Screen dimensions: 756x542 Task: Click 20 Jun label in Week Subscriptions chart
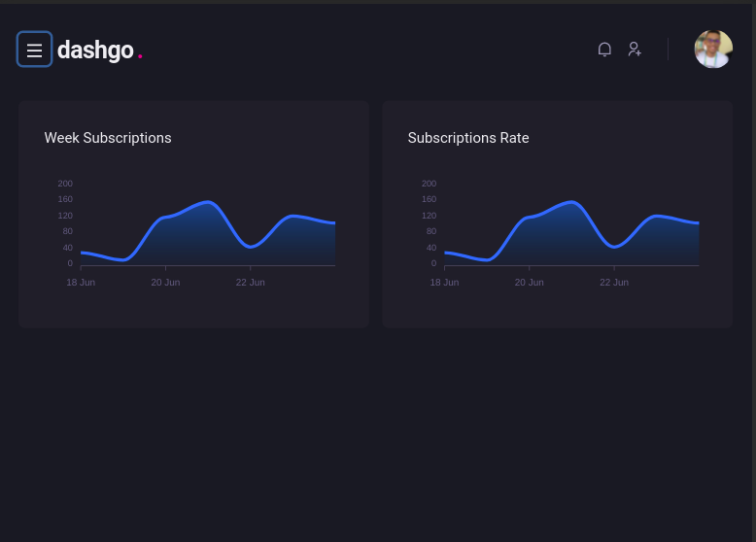pyautogui.click(x=165, y=283)
